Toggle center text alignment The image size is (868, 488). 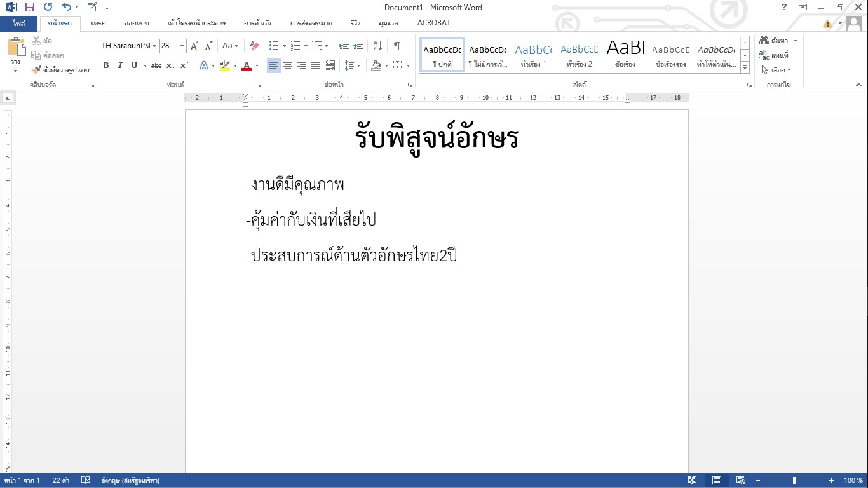coord(288,65)
